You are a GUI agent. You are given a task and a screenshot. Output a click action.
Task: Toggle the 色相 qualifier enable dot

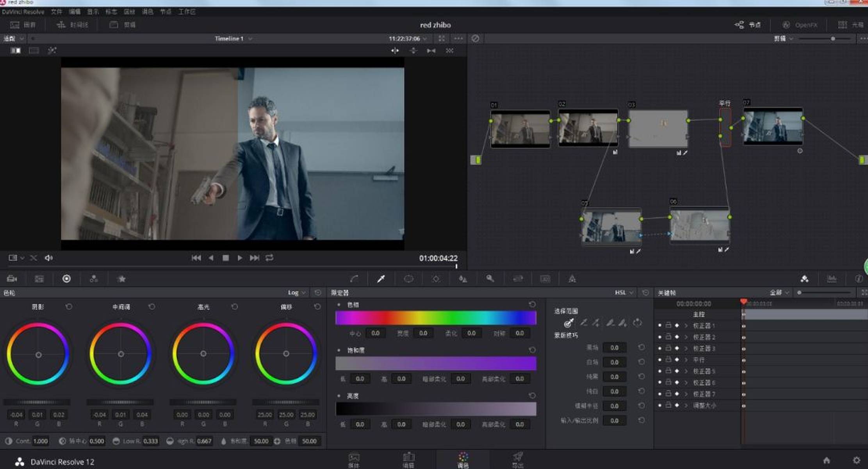[x=339, y=304]
